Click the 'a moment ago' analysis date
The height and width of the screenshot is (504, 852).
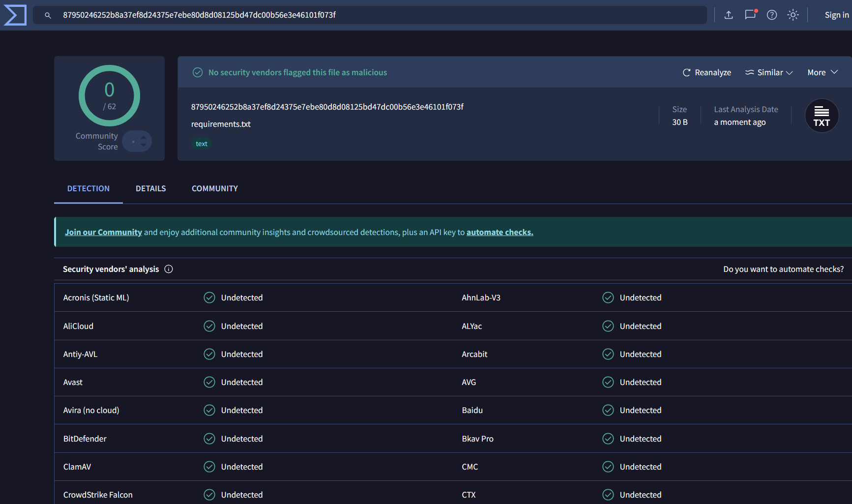point(740,122)
